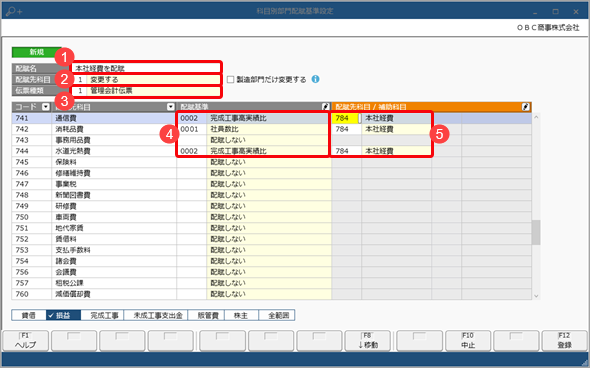Image resolution: width=590 pixels, height=368 pixels.
Task: Click 配賦しない cell in 事務用品費 row
Action: coord(269,140)
